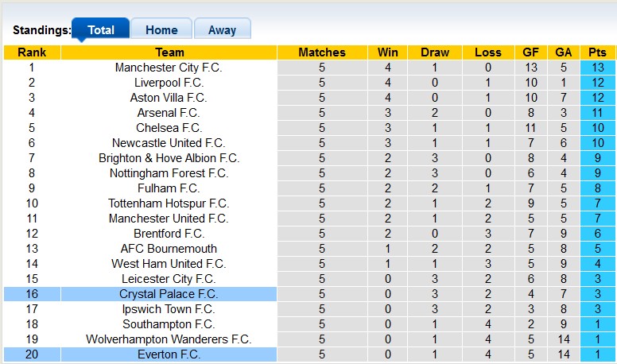Click the Tottenham Hotspur F.C. link

point(169,203)
